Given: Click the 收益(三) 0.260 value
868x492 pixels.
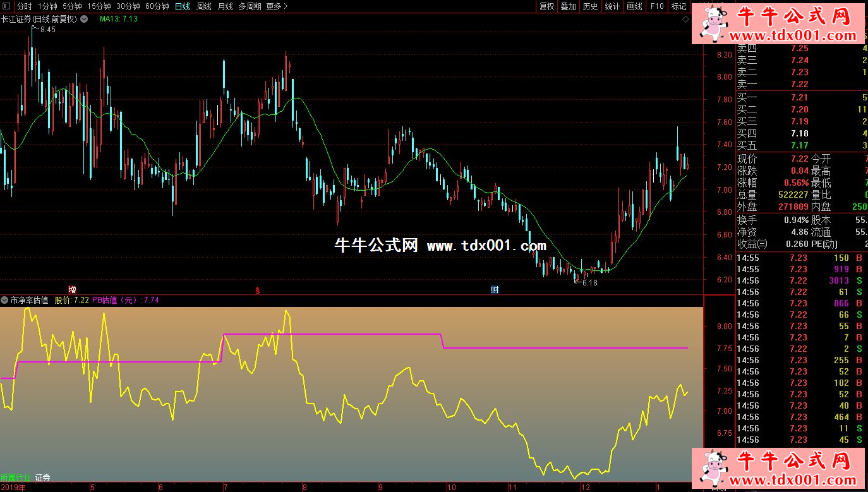Looking at the screenshot, I should [x=796, y=244].
